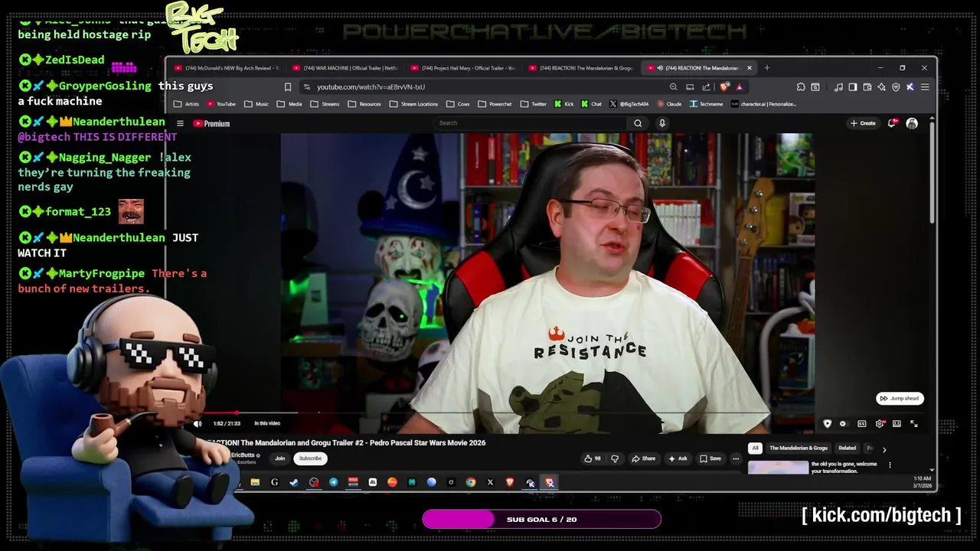Open the YouTube account avatar menu
Viewport: 980px width, 551px height.
(912, 123)
